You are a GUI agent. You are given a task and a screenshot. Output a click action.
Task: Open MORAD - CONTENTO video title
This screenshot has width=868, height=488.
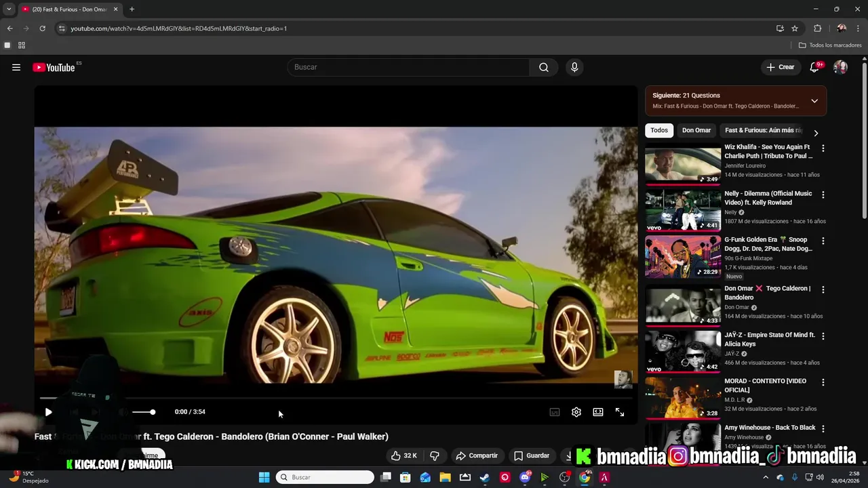(766, 386)
